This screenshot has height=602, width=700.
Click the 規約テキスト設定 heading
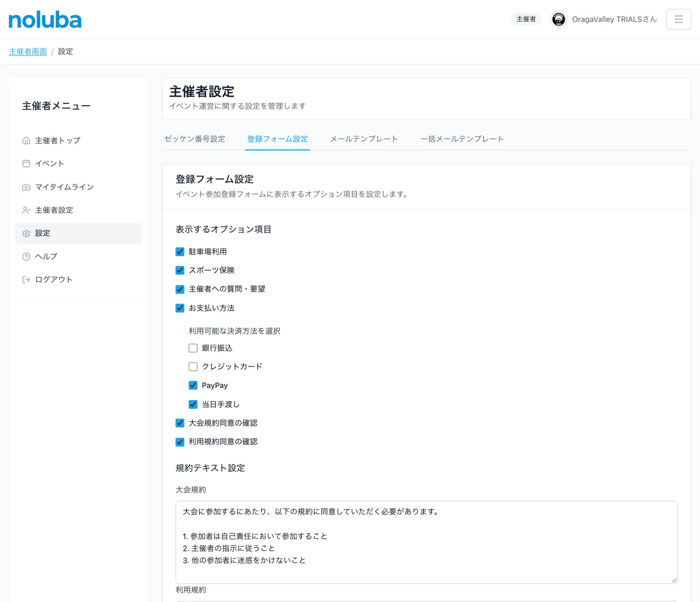click(x=210, y=468)
